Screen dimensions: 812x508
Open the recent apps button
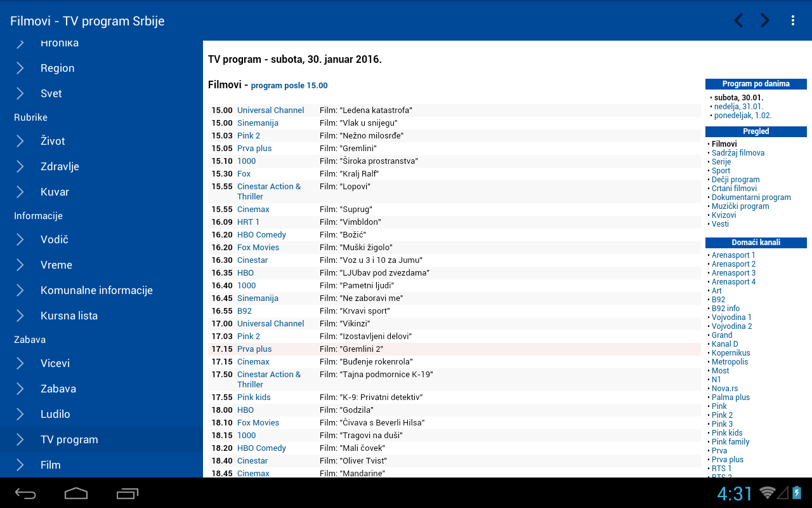[x=128, y=493]
